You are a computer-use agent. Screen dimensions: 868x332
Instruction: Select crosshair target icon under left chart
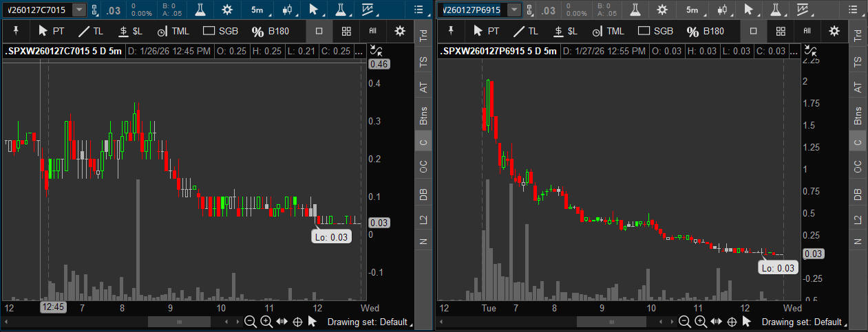(x=298, y=322)
